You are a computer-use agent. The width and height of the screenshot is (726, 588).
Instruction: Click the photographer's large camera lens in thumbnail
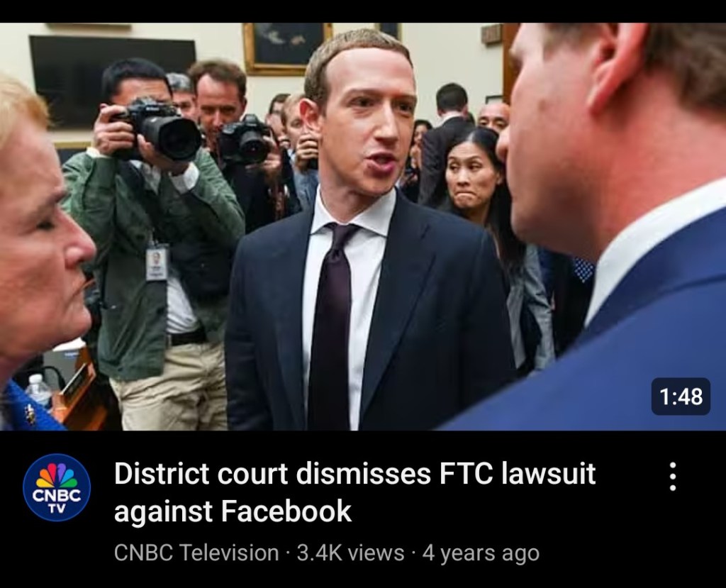172,138
